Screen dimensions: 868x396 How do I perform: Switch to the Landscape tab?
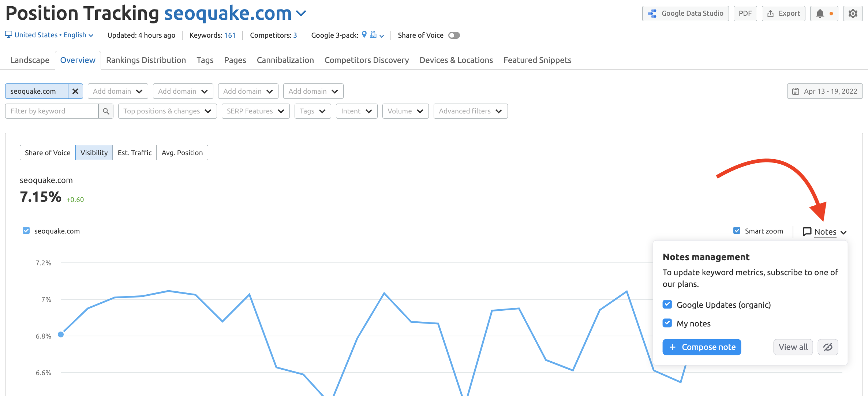(x=30, y=60)
